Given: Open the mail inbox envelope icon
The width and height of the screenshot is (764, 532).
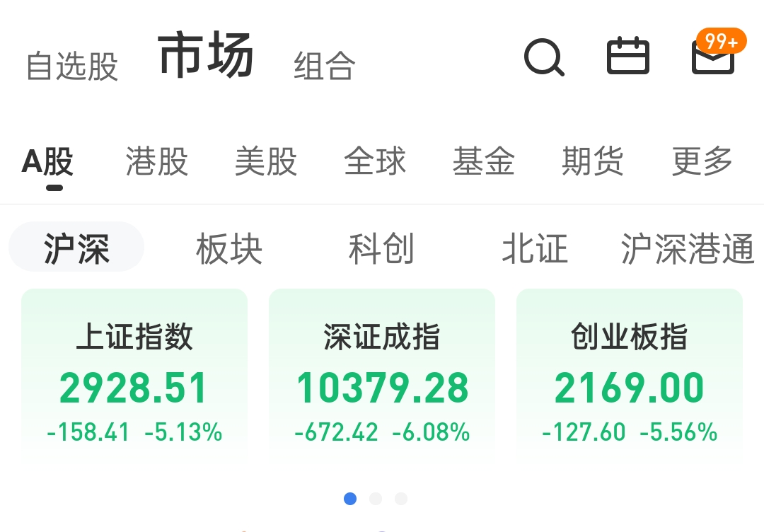Looking at the screenshot, I should click(712, 59).
